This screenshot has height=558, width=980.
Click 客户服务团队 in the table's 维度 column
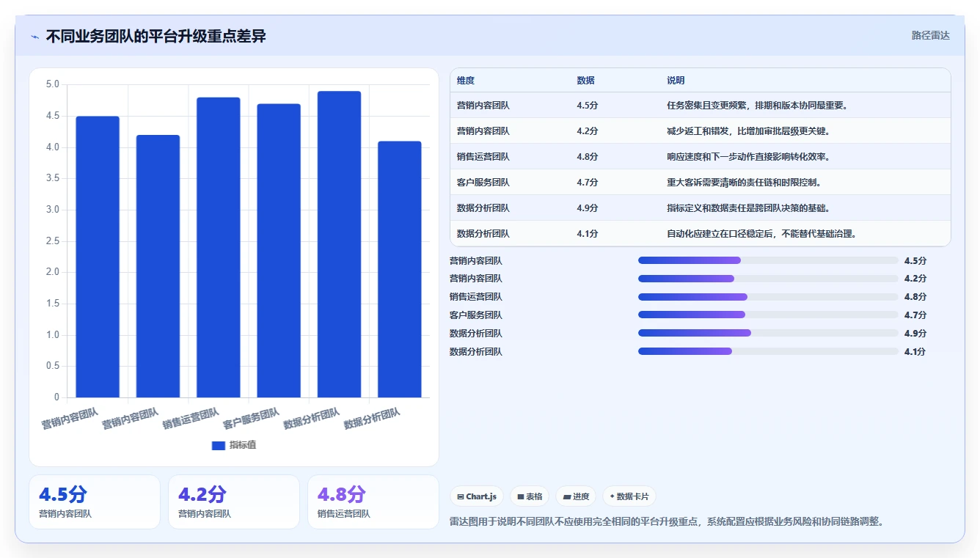483,183
